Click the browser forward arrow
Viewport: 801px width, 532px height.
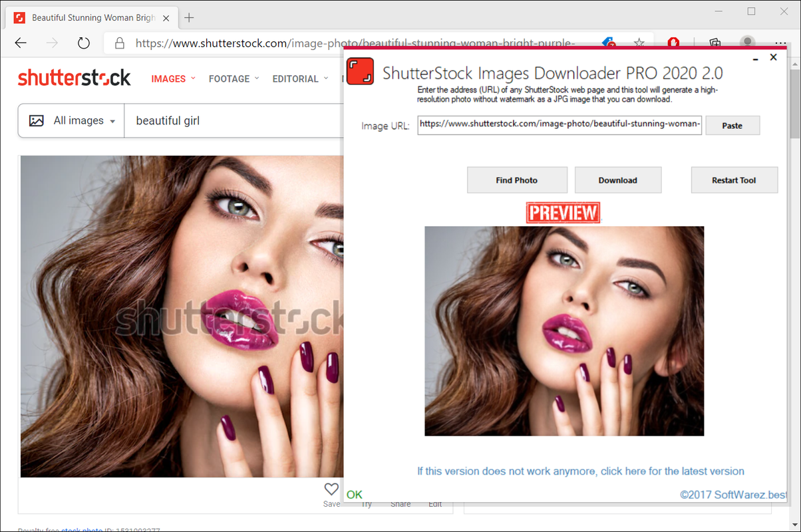pyautogui.click(x=52, y=43)
